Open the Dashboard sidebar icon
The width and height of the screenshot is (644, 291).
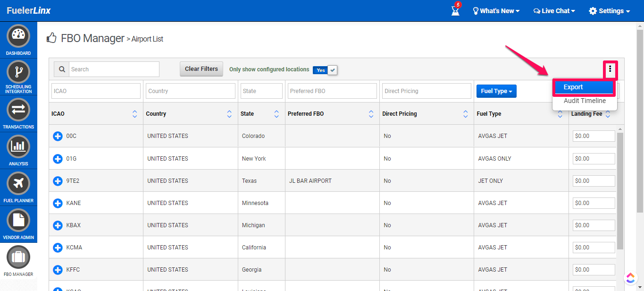click(x=18, y=36)
